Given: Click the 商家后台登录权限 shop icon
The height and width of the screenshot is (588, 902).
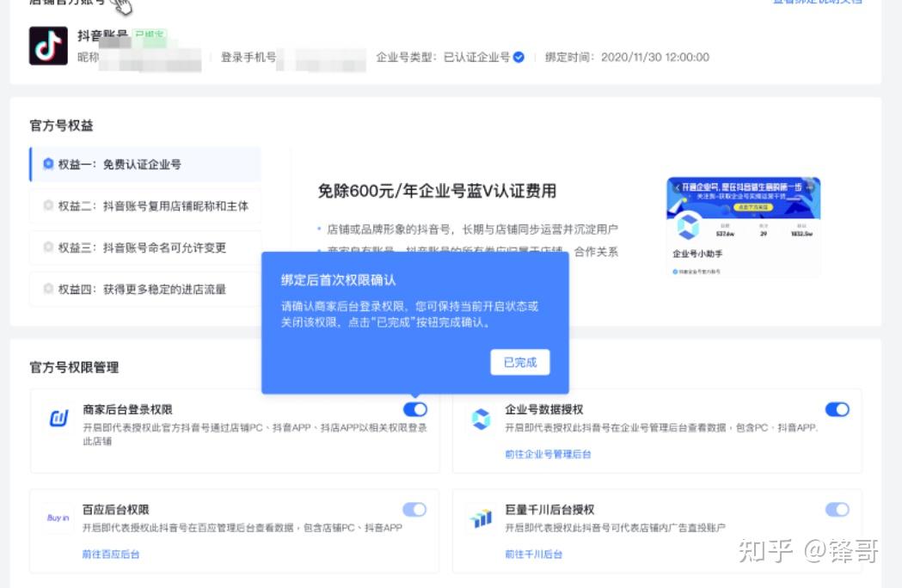Looking at the screenshot, I should point(58,418).
